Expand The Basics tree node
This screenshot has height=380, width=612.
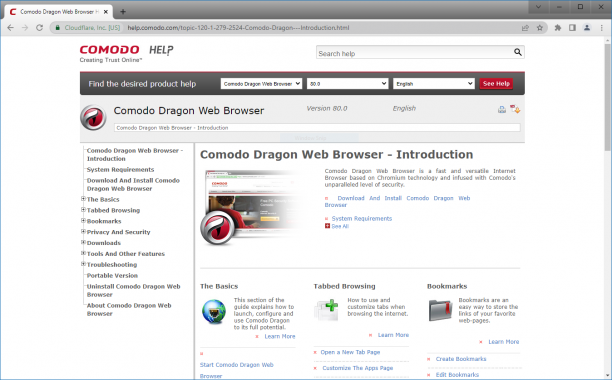click(x=83, y=199)
